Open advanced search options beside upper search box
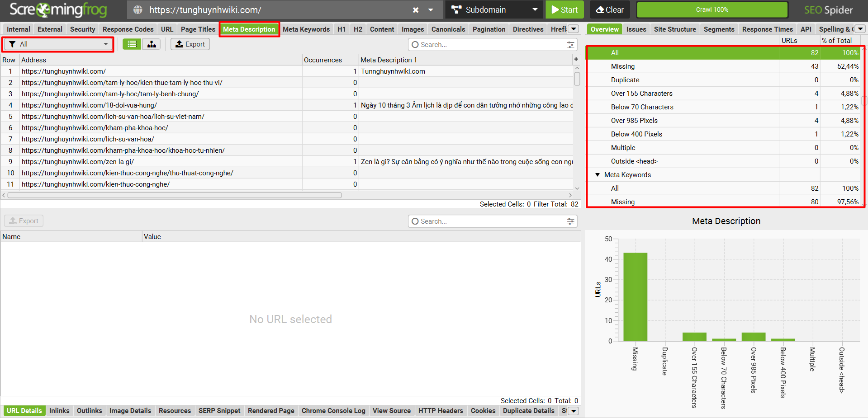Screen dimensions: 868x418 [x=570, y=44]
